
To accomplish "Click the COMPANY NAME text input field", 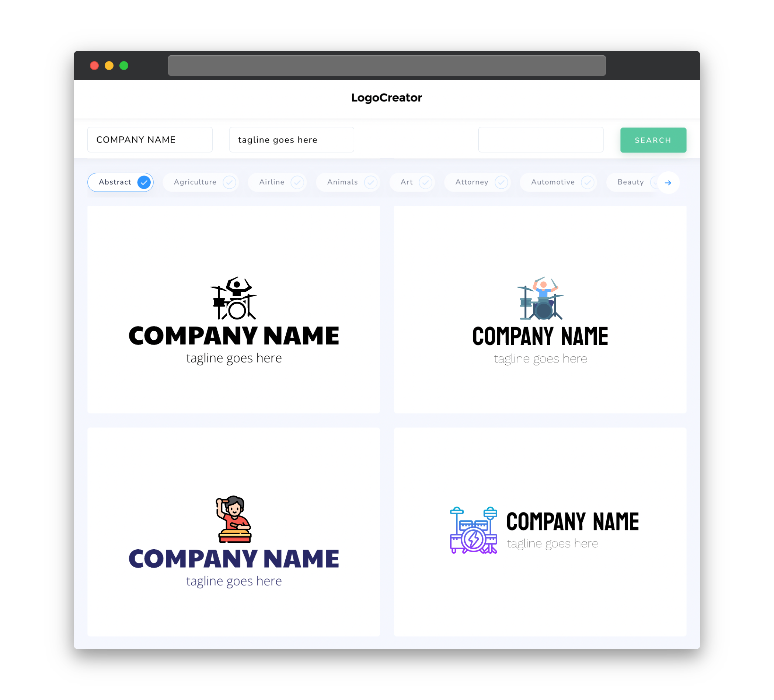I will pos(152,140).
